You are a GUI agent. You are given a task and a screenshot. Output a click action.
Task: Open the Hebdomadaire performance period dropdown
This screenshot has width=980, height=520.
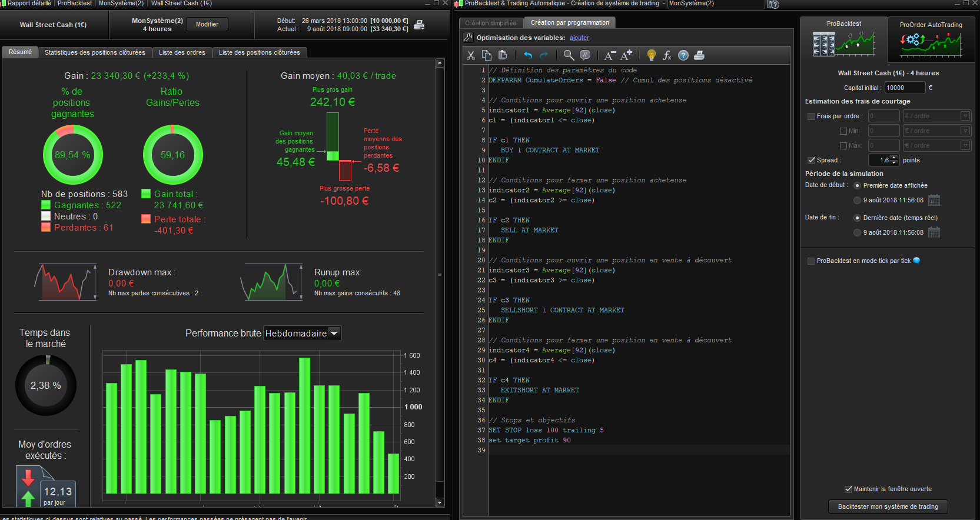pyautogui.click(x=334, y=334)
